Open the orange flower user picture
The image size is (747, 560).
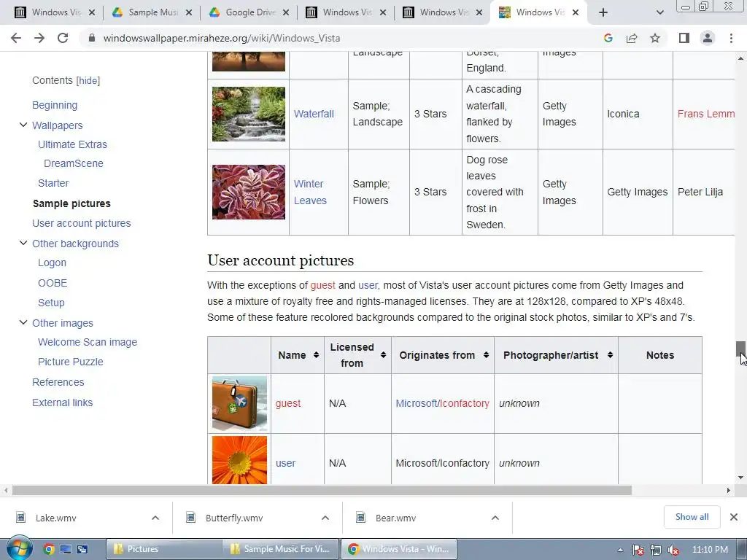(x=239, y=460)
